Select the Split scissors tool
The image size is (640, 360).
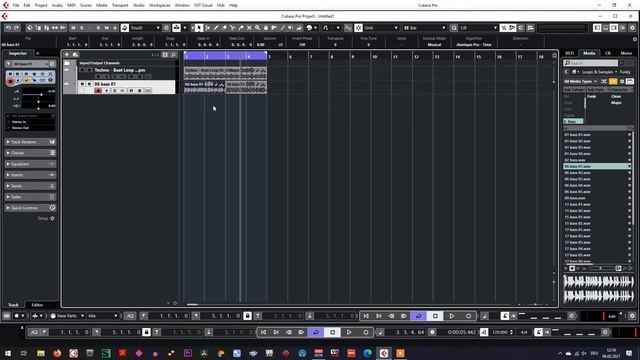(232, 28)
